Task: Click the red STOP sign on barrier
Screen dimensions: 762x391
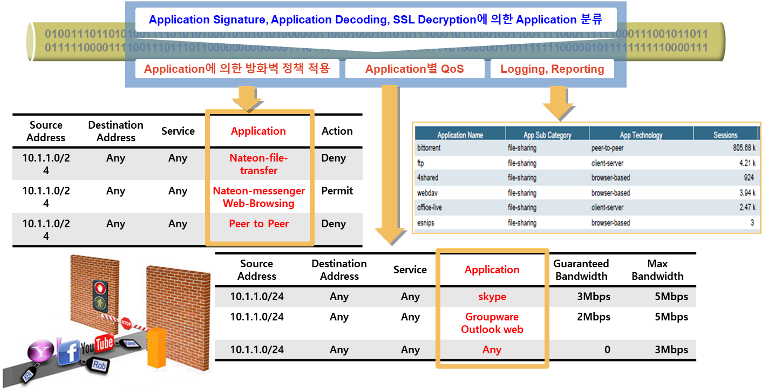Action: point(126,323)
